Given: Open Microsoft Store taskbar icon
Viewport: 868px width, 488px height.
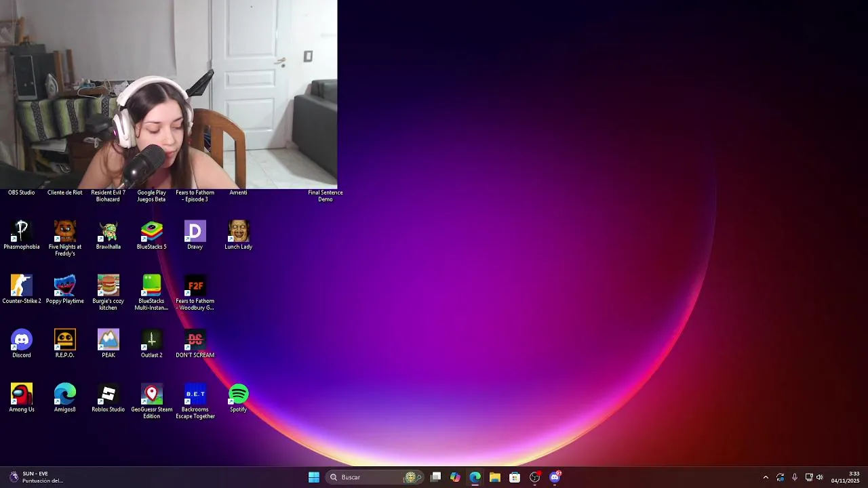Looking at the screenshot, I should (515, 477).
